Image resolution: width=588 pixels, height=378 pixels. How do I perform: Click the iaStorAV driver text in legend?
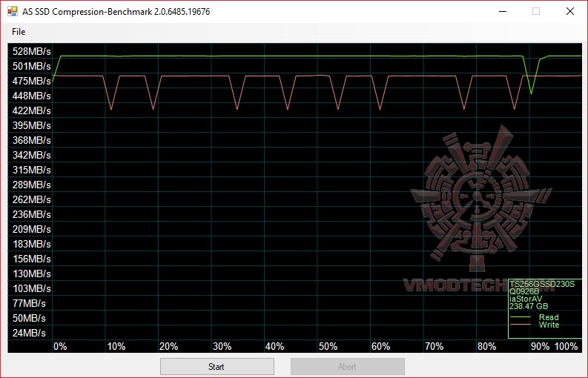tap(526, 299)
